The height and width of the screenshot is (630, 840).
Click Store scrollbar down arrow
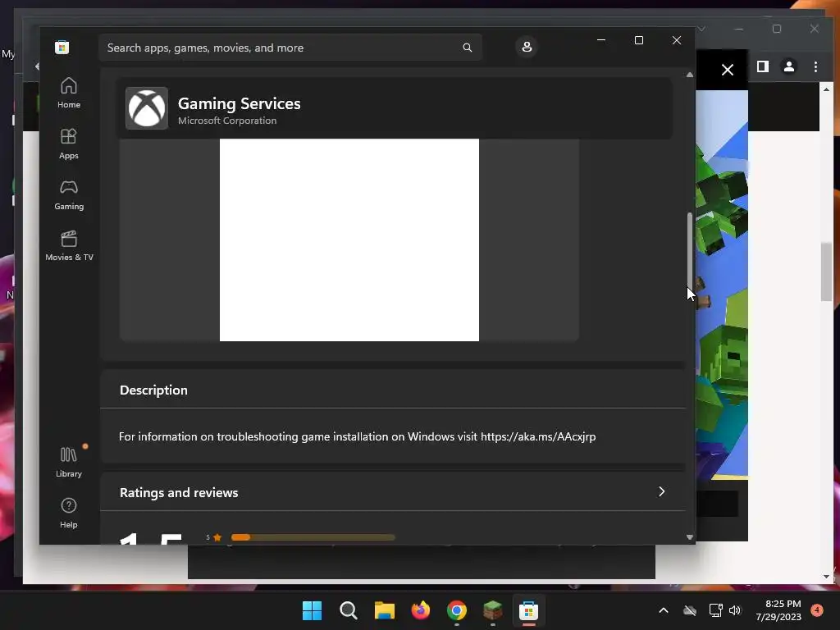689,536
